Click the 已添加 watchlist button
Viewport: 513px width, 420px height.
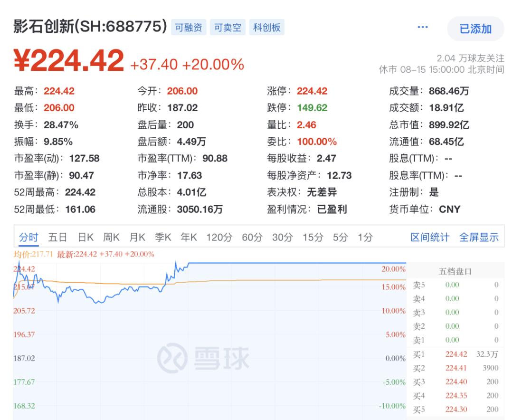coord(475,29)
